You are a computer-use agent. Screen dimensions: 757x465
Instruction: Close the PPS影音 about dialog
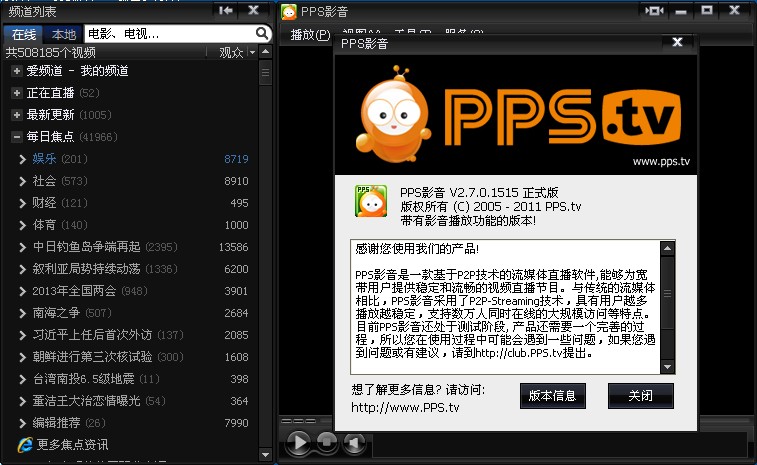677,42
